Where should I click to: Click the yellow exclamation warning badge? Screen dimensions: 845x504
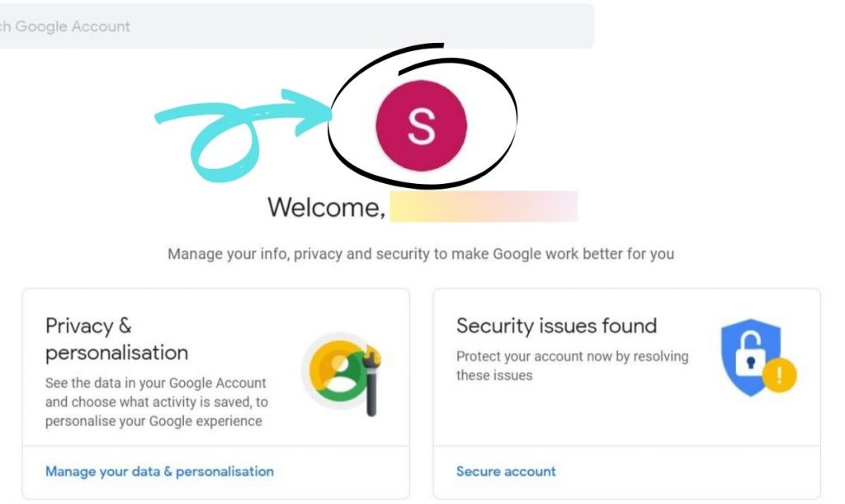[779, 377]
